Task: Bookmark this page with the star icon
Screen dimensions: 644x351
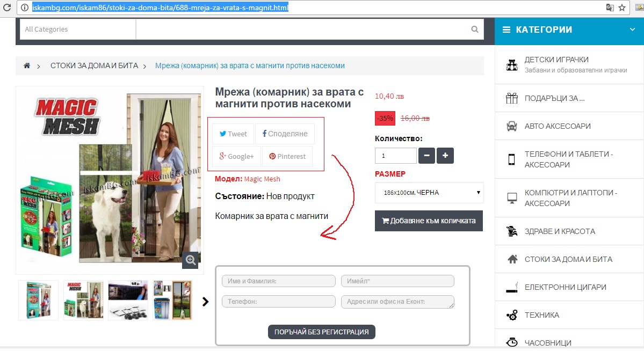Action: click(622, 8)
